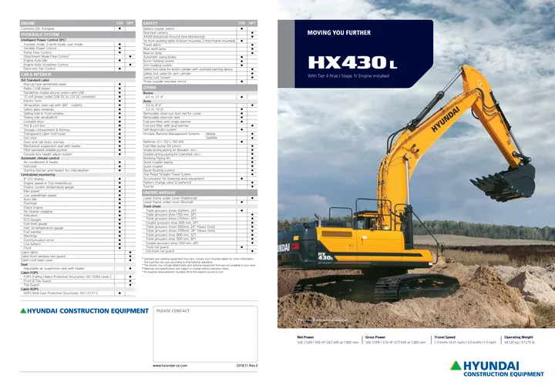Open the www.hyundai-ce.com web address

pos(170,366)
